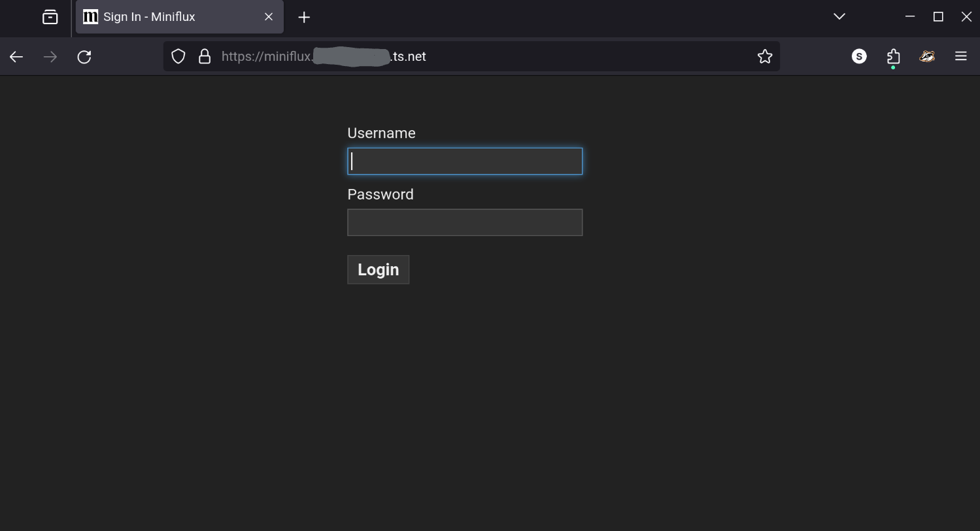Click into the Password field
Viewport: 980px width, 531px height.
465,222
